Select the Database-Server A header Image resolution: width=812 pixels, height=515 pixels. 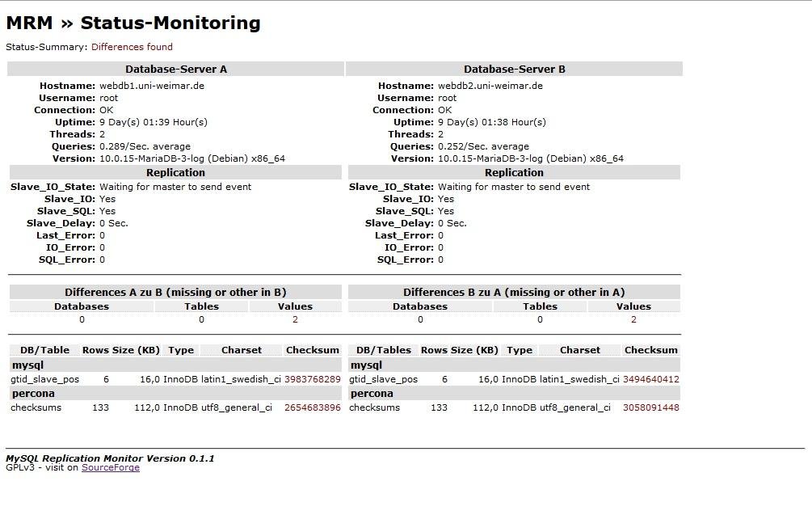click(x=175, y=69)
